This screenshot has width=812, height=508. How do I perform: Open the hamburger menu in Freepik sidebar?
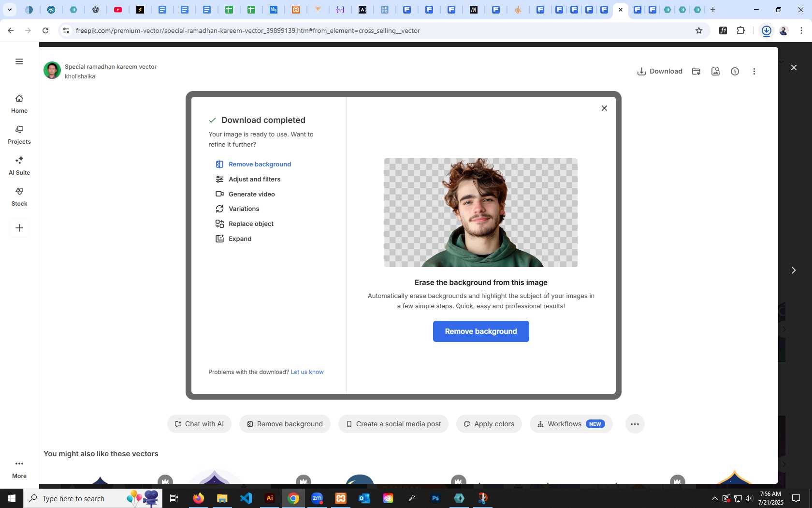[x=19, y=61]
